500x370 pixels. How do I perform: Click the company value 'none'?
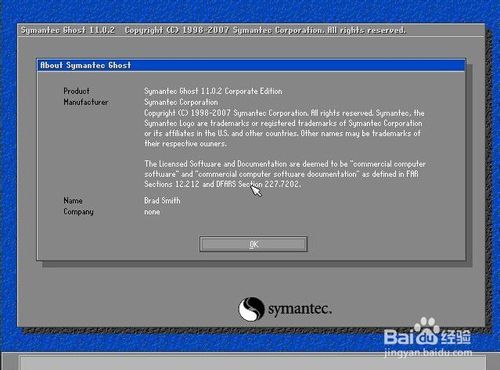pyautogui.click(x=152, y=212)
